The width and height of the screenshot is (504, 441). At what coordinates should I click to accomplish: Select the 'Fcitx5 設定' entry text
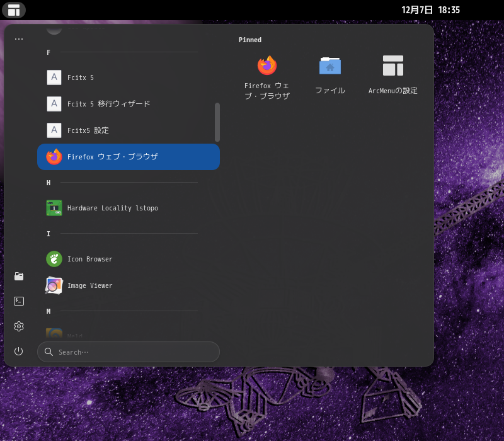88,130
